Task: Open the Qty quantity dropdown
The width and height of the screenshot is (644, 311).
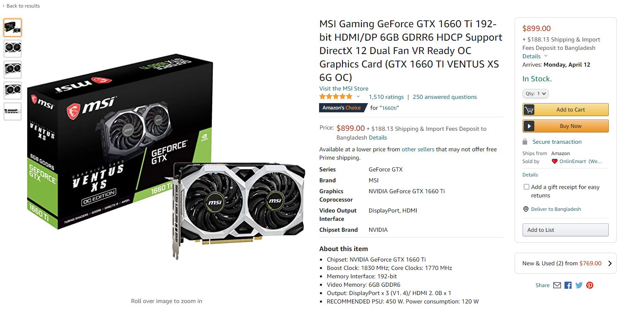Action: click(x=535, y=94)
